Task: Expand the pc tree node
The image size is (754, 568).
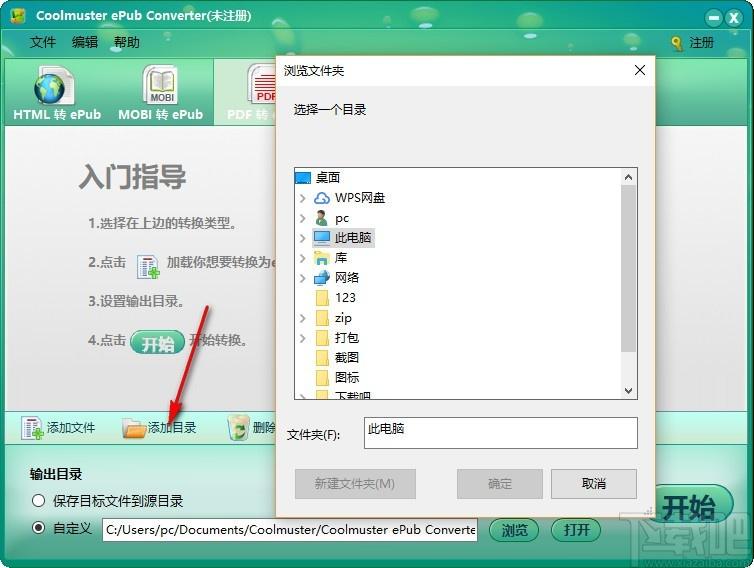Action: (302, 218)
